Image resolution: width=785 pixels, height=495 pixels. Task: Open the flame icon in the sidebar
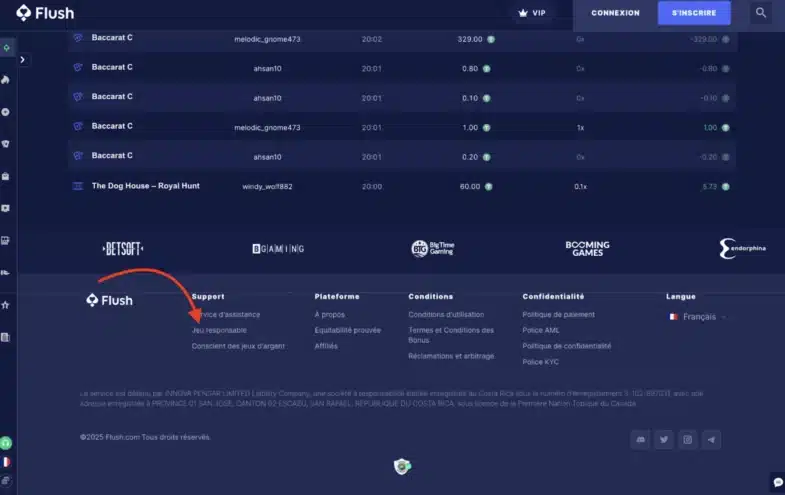pos(6,80)
